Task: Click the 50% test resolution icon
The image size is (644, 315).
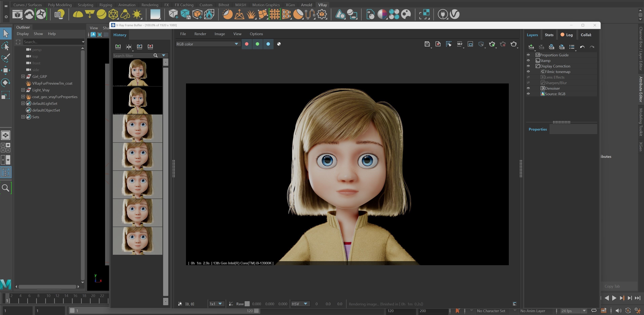Action: tap(460, 44)
